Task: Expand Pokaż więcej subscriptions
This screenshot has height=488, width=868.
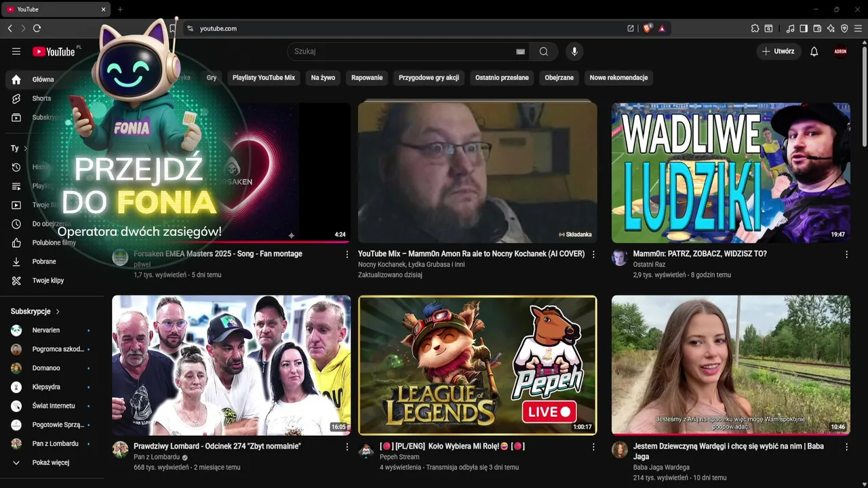Action: [x=41, y=463]
